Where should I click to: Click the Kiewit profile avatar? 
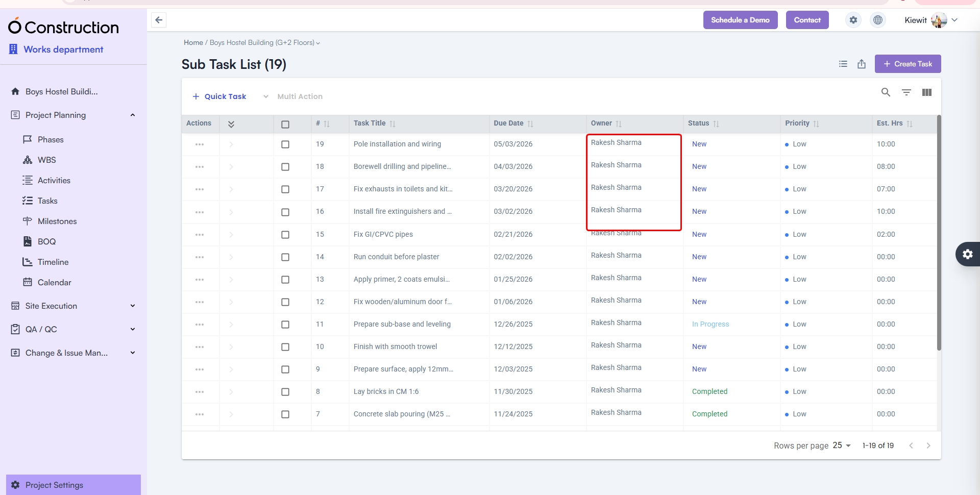pos(939,20)
